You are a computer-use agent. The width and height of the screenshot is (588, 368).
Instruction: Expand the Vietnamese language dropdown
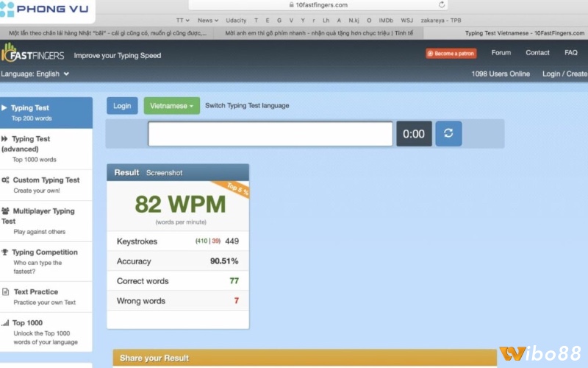point(172,106)
